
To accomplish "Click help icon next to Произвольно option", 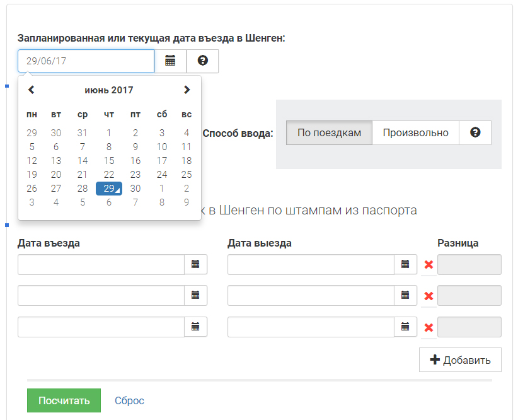I will click(x=475, y=132).
